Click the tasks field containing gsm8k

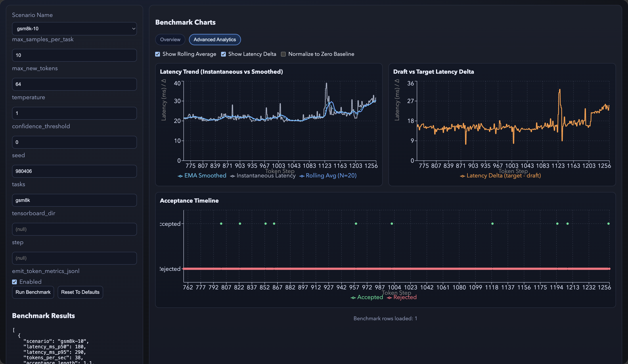74,200
